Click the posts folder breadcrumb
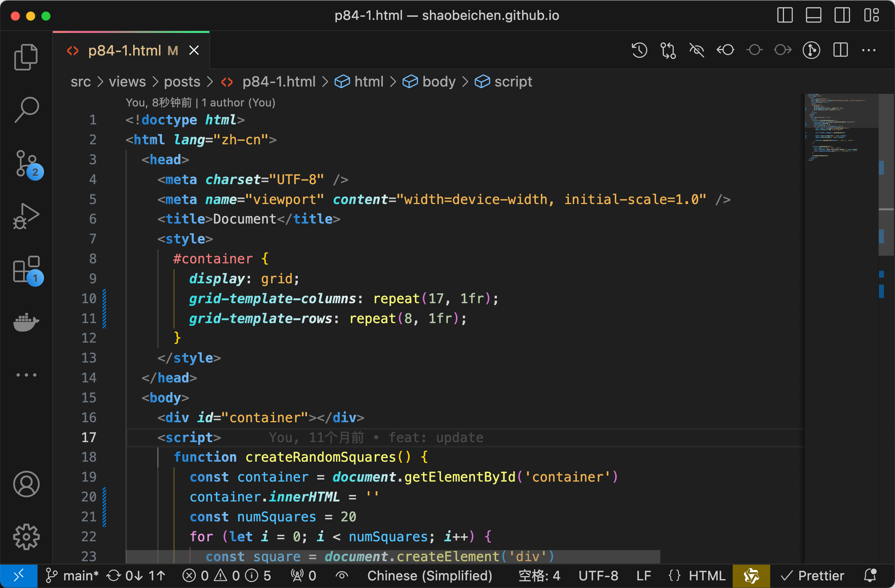 [x=182, y=82]
